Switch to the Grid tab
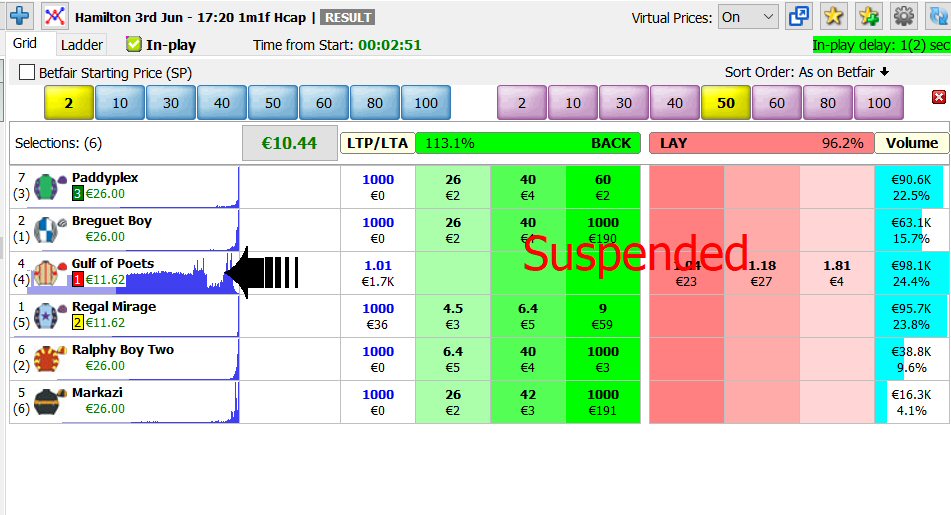The height and width of the screenshot is (515, 951). pos(25,44)
